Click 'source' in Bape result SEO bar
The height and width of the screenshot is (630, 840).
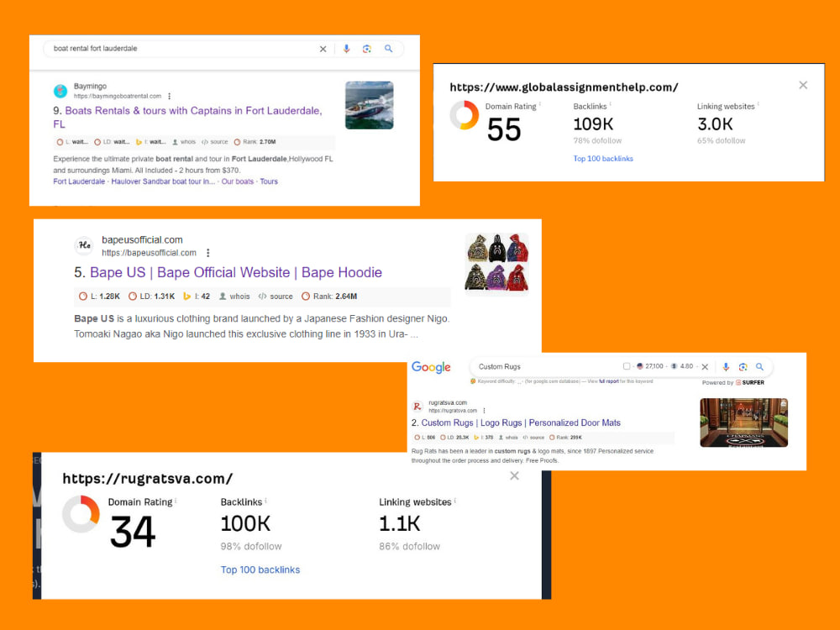[x=276, y=297]
